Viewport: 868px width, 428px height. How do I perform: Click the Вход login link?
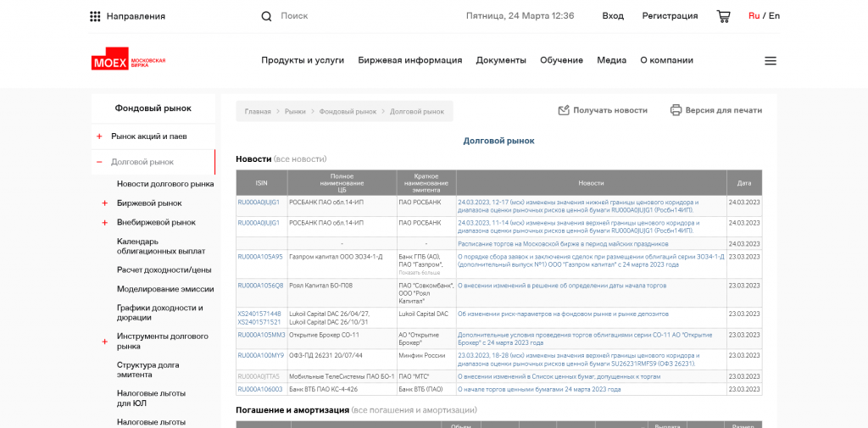click(613, 16)
